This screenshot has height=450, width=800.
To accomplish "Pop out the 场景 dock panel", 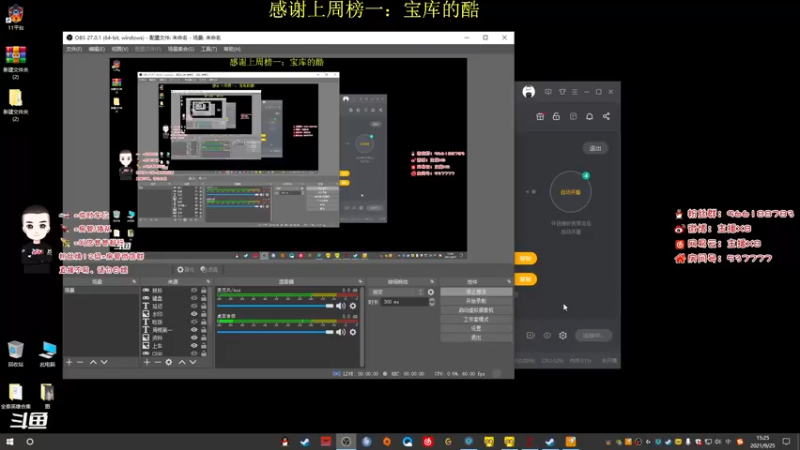I will [x=134, y=282].
